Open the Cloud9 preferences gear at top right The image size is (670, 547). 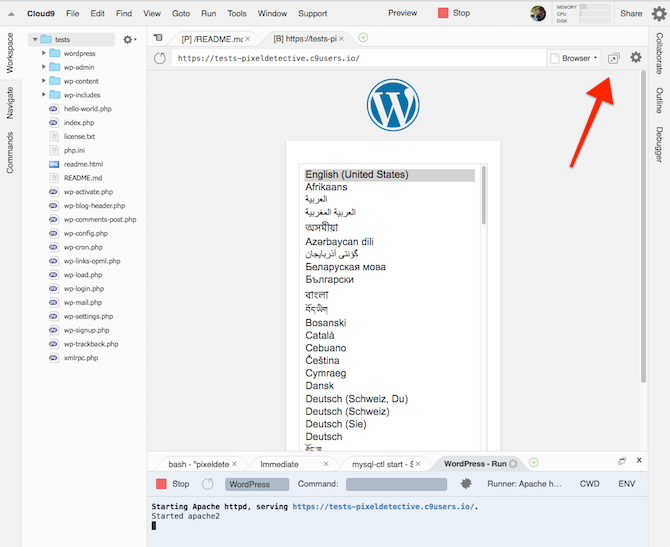point(659,14)
